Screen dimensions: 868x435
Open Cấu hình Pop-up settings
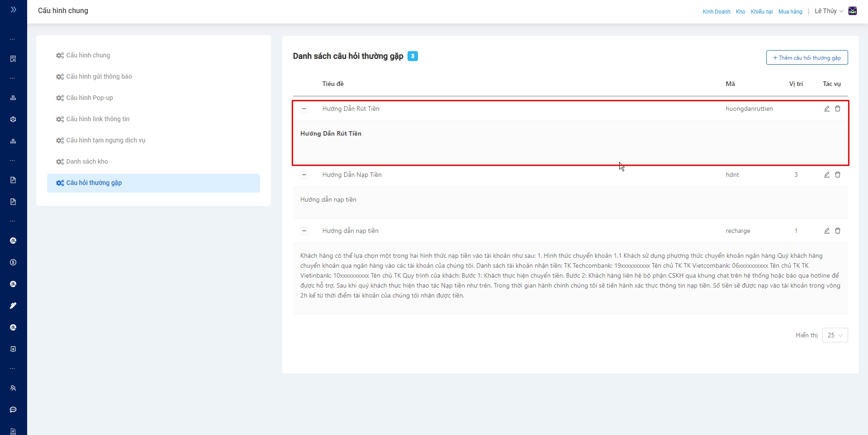(90, 98)
